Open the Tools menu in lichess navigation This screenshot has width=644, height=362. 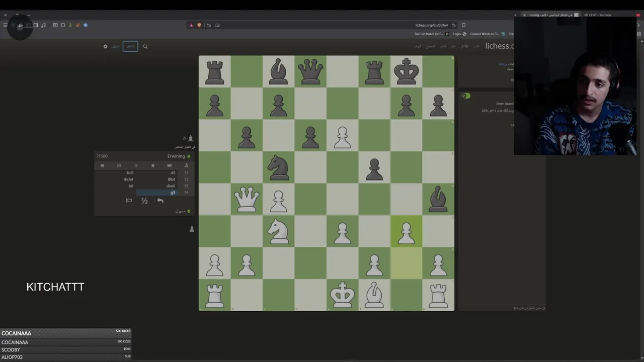pyautogui.click(x=418, y=46)
